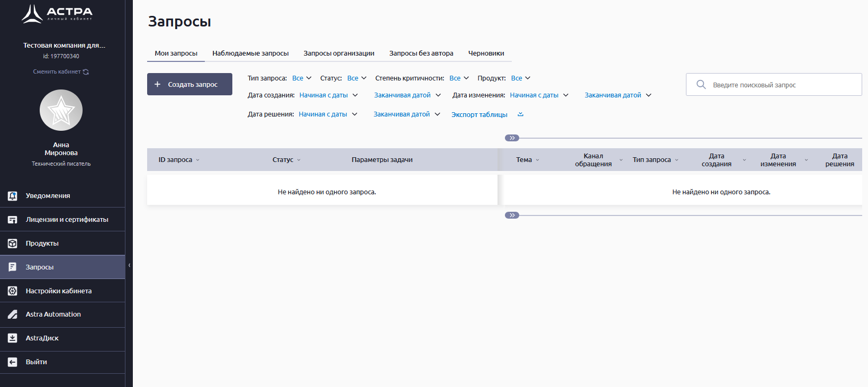
Task: Click the export table download icon
Action: point(520,114)
